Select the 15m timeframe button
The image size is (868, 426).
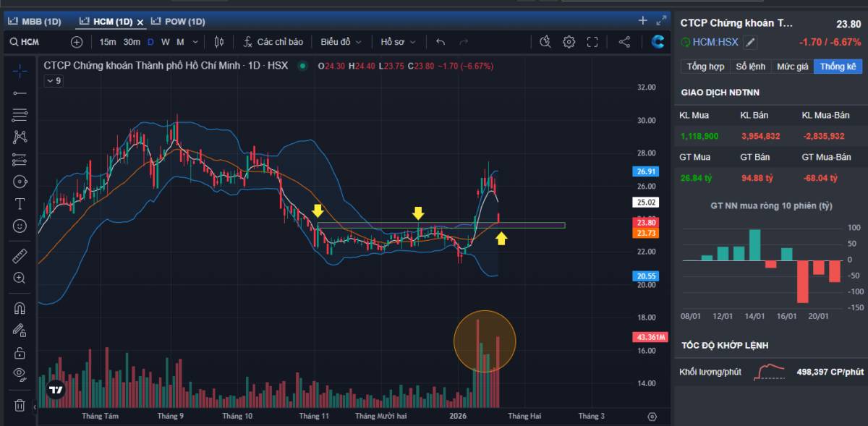(x=107, y=42)
